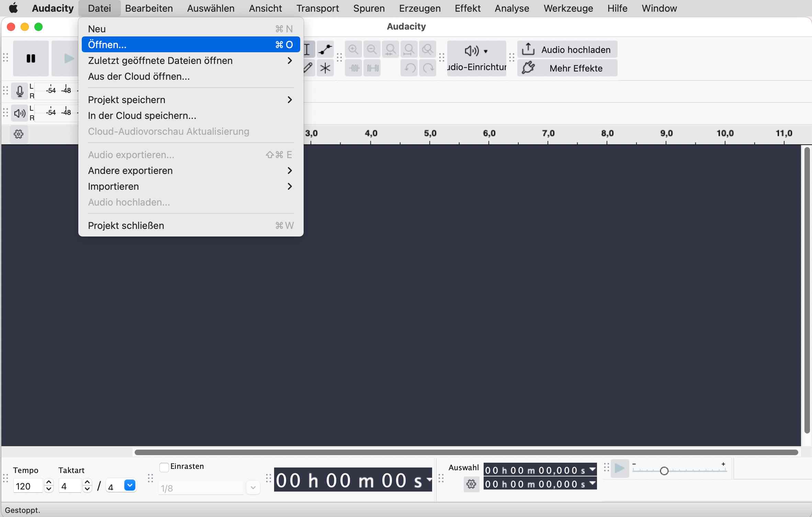Click the Zoom Out magnifier icon
This screenshot has height=517, width=812.
point(372,50)
